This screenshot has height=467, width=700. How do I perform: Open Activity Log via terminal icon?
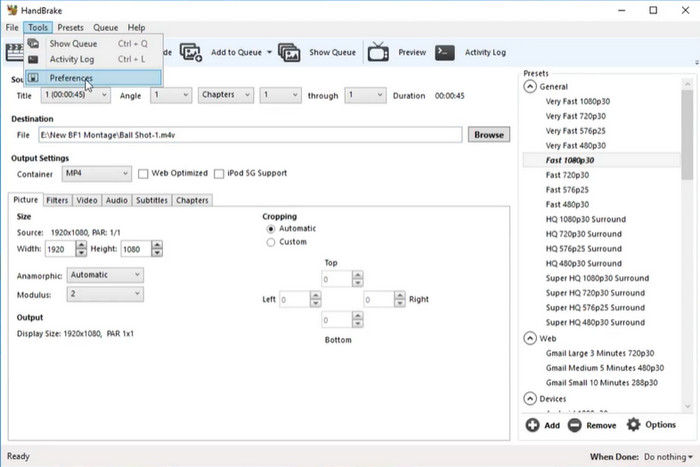point(446,52)
